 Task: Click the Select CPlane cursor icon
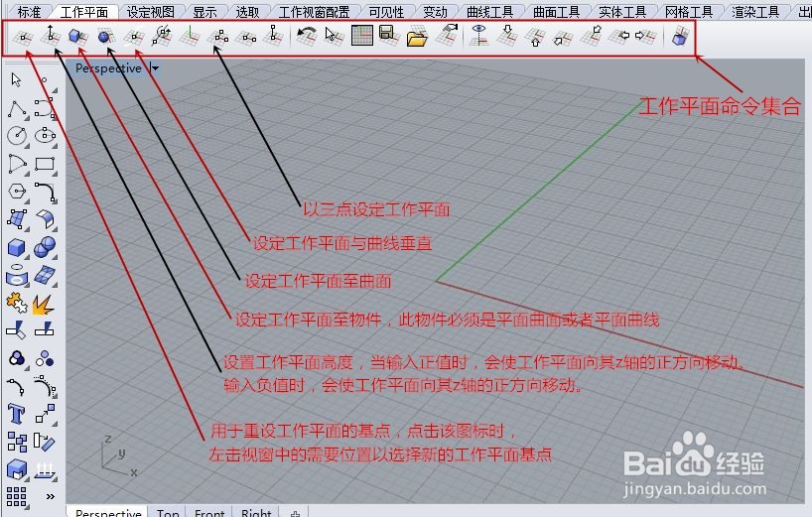[334, 36]
